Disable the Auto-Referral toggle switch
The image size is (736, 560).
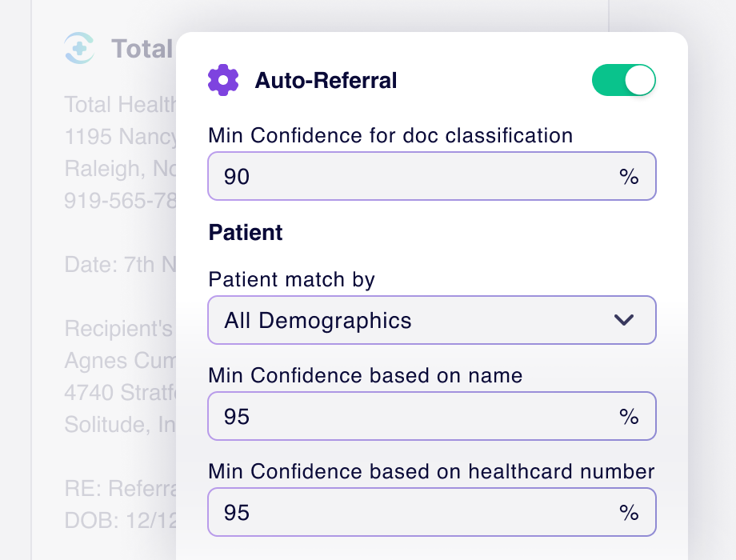click(x=624, y=80)
